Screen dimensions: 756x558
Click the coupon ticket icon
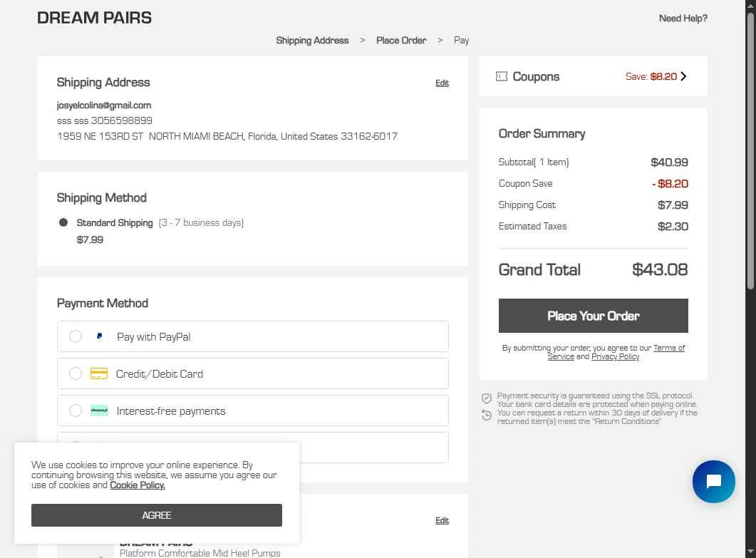point(502,76)
